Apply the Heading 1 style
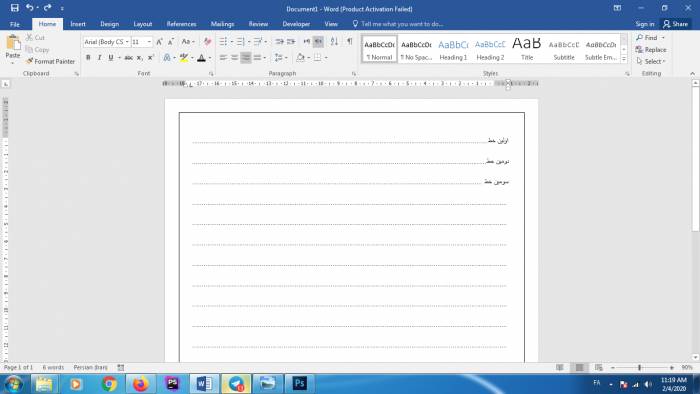 tap(453, 49)
